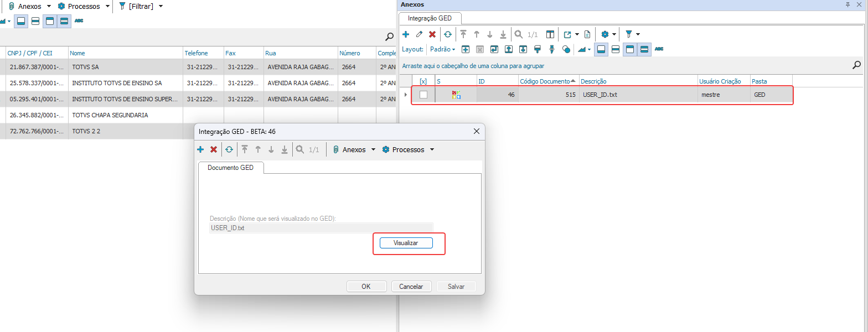Click the return-arrow layout icon in Anexos layout bar
The height and width of the screenshot is (332, 868).
(494, 49)
